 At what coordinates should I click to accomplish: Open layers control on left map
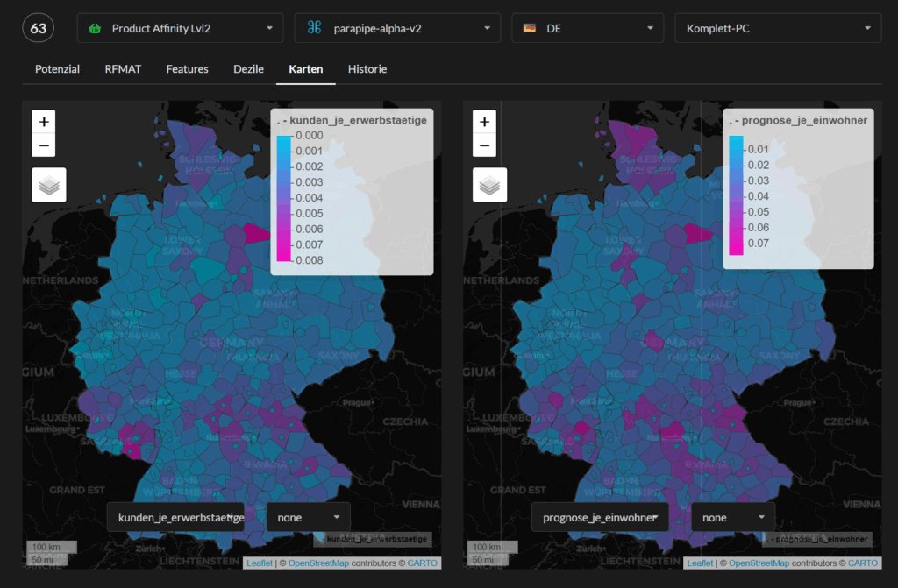click(x=49, y=185)
